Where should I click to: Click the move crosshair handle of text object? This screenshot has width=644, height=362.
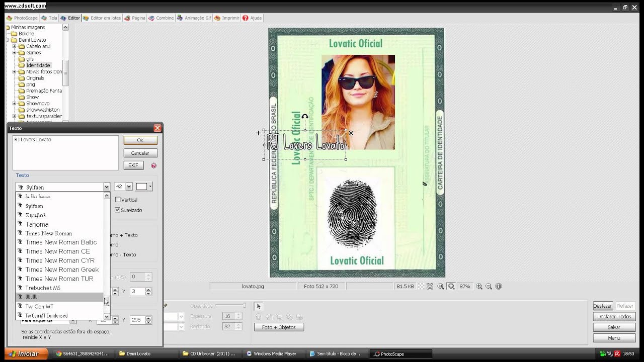coord(259,133)
